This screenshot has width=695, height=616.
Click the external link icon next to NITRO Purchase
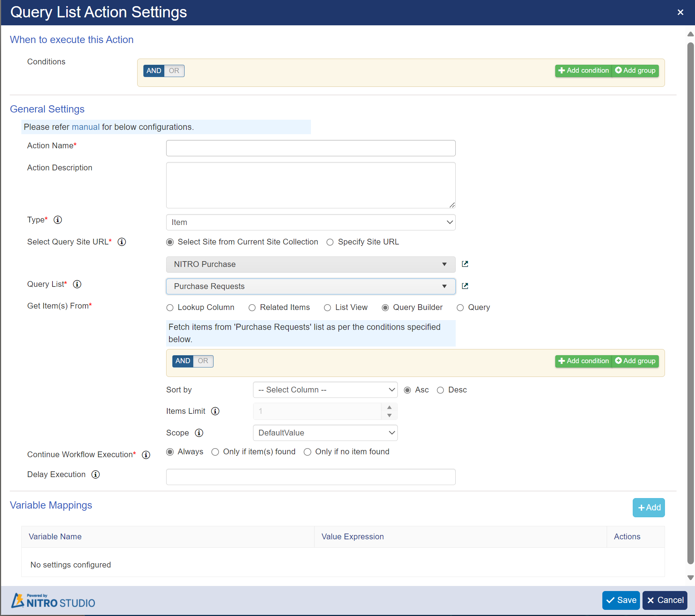(x=465, y=264)
